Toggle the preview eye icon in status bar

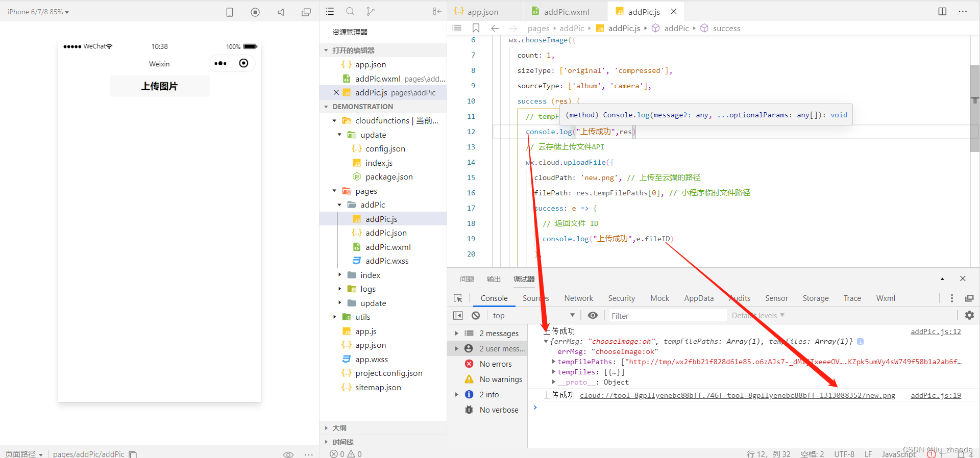click(x=288, y=454)
